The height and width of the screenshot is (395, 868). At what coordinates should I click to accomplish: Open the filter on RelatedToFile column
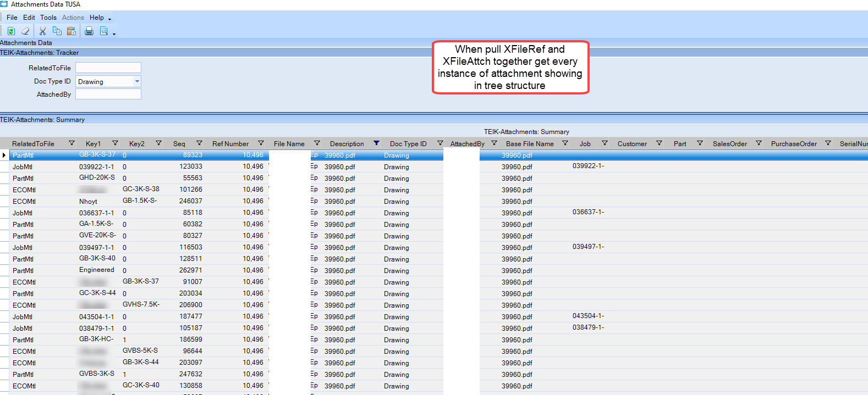click(72, 143)
